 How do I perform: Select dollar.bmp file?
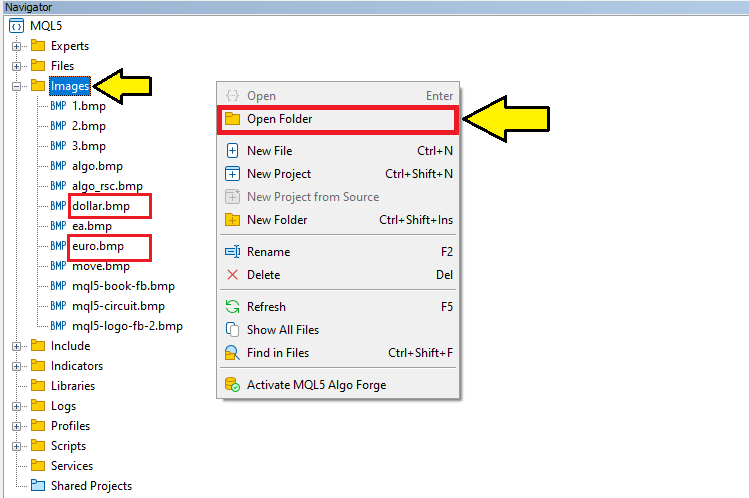[101, 206]
